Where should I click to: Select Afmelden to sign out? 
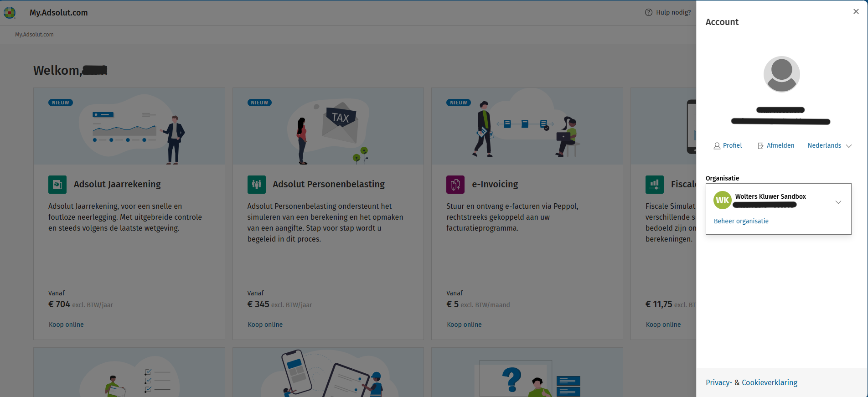pos(776,146)
